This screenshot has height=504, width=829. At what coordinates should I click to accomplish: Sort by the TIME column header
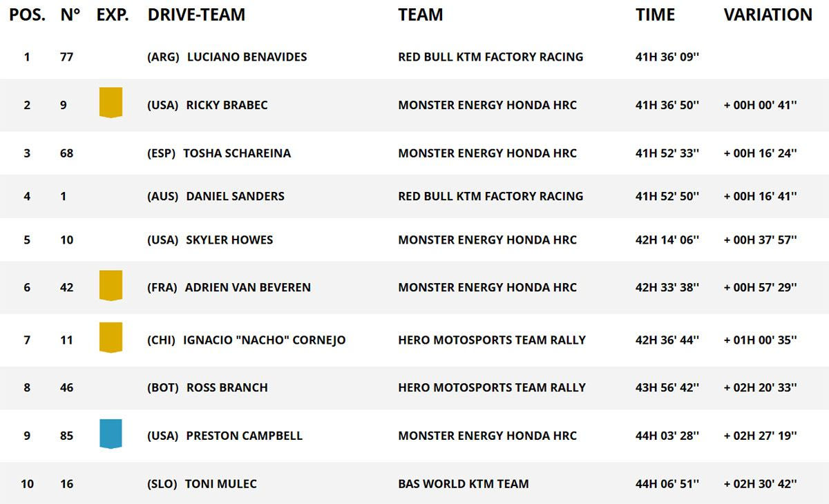pyautogui.click(x=655, y=15)
